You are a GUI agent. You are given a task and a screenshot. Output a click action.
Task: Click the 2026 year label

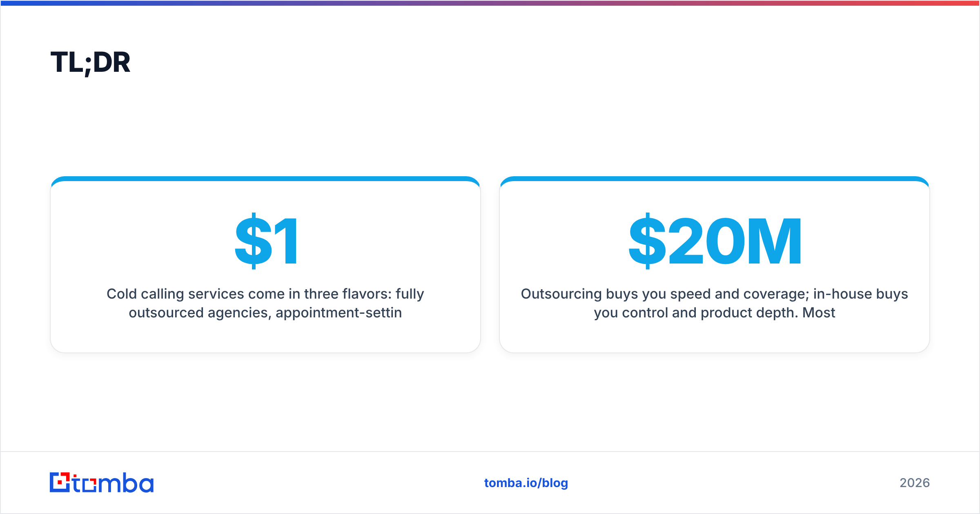click(x=915, y=483)
